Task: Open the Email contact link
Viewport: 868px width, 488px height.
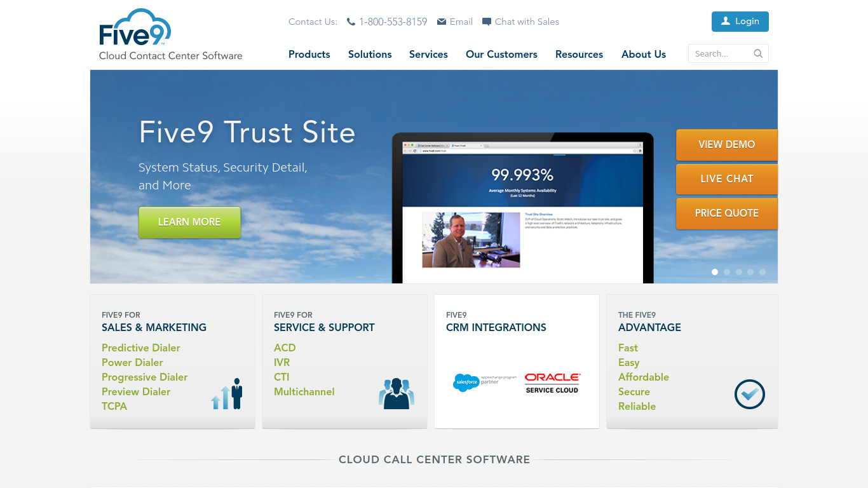Action: coord(461,22)
